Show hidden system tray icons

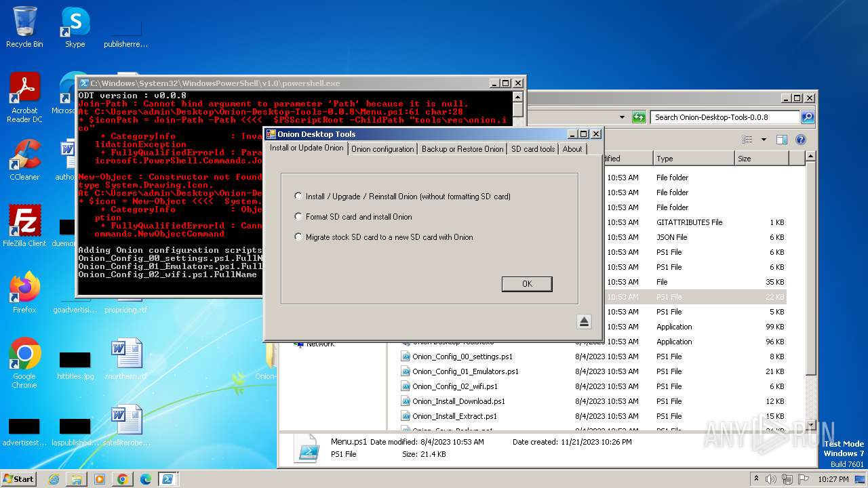click(756, 479)
